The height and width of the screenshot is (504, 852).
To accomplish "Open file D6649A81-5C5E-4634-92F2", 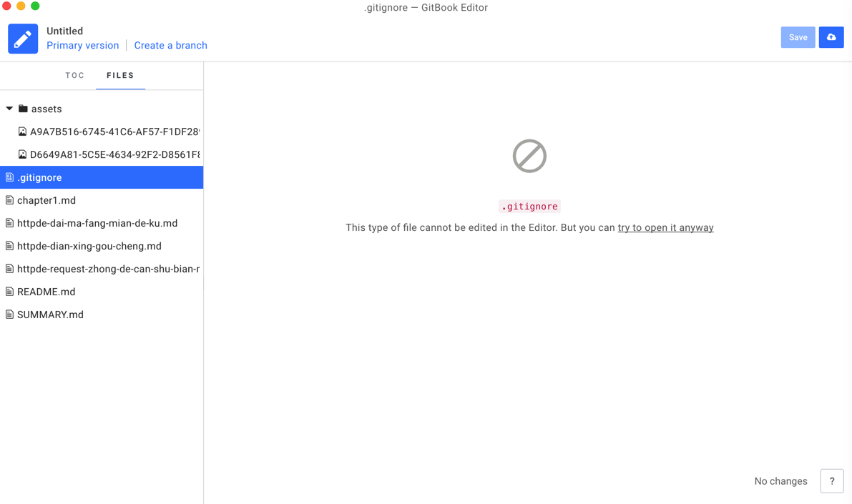I will [x=102, y=154].
